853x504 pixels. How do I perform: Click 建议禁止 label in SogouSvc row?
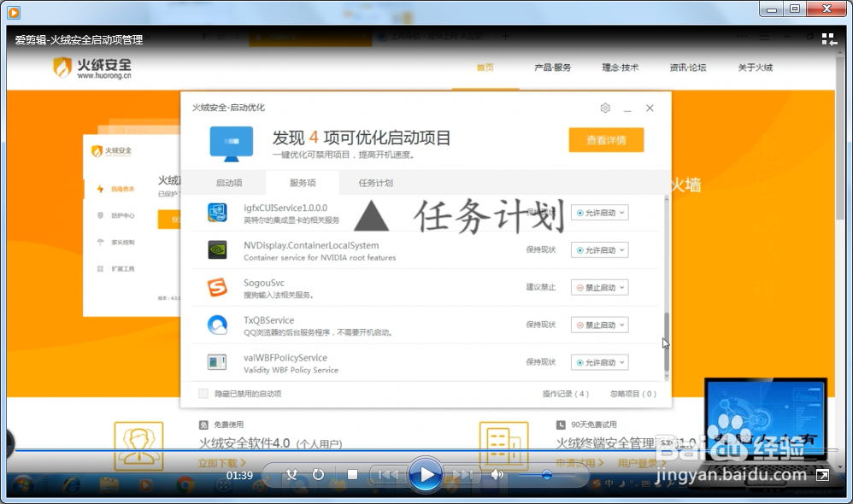coord(541,287)
